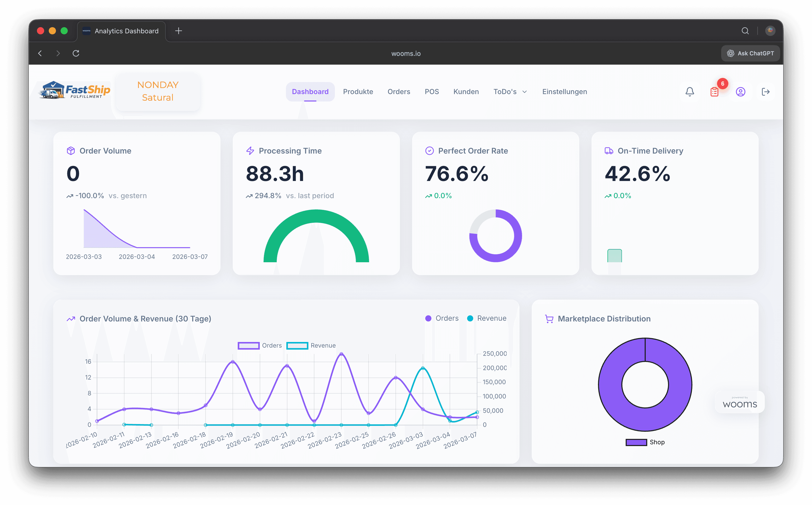Click the browser search magnifier icon
This screenshot has width=812, height=505.
pos(745,31)
